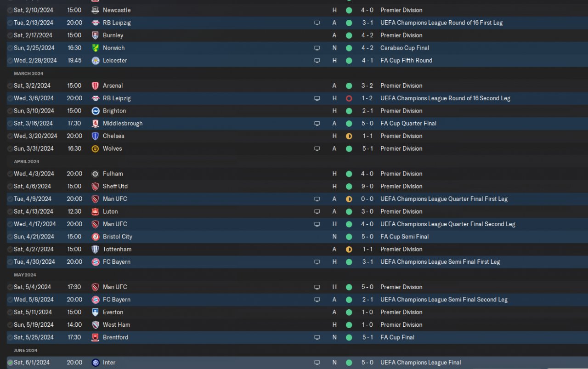Click the Inter club badge icon

click(x=95, y=363)
